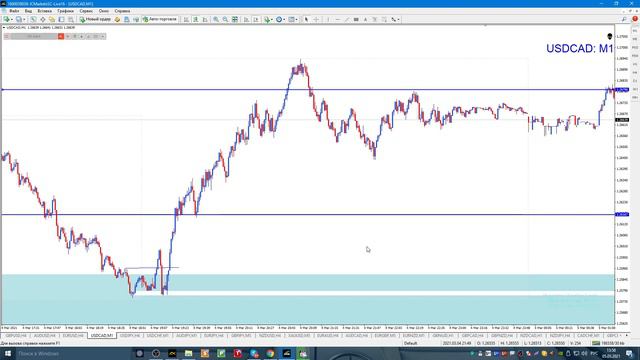This screenshot has width=640, height=360.
Task: Switch timeframe to D1
Action: point(635,80)
